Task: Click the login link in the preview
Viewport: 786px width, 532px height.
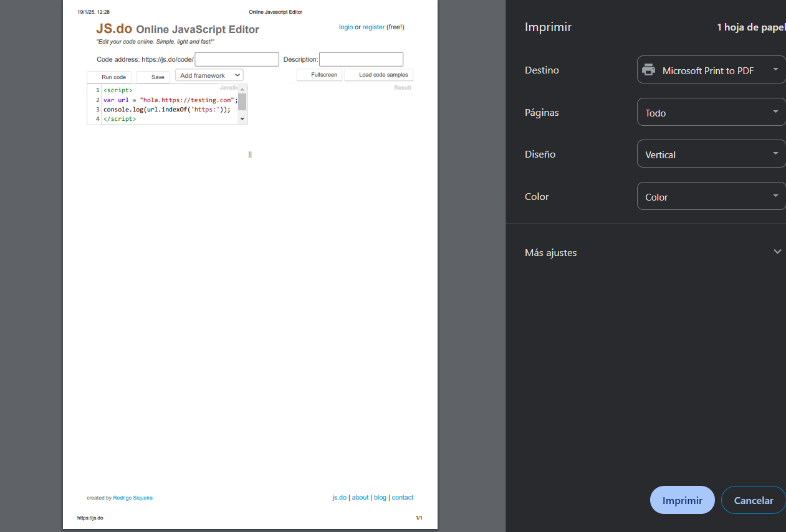Action: click(x=346, y=27)
